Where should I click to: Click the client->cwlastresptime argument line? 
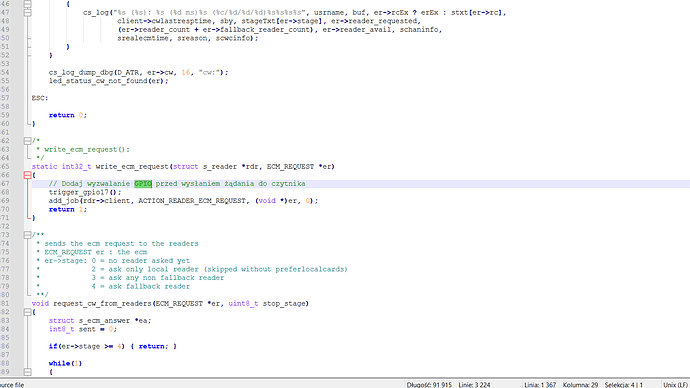(269, 21)
